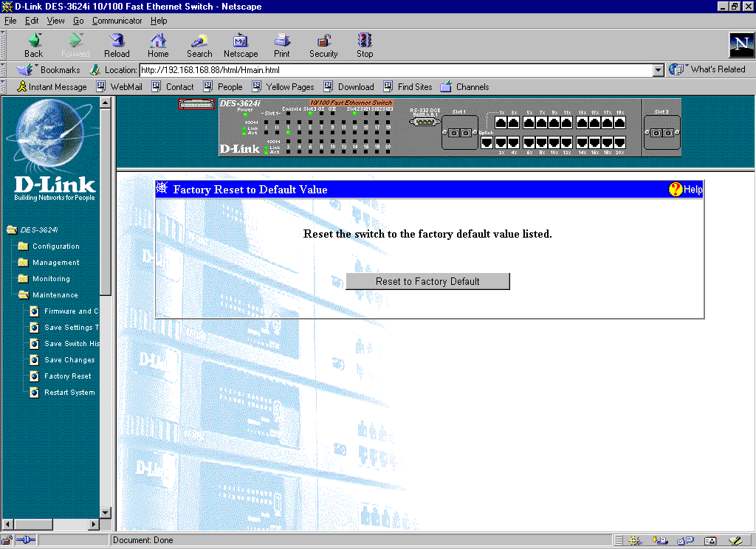
Task: Open the View menu
Action: pyautogui.click(x=56, y=21)
